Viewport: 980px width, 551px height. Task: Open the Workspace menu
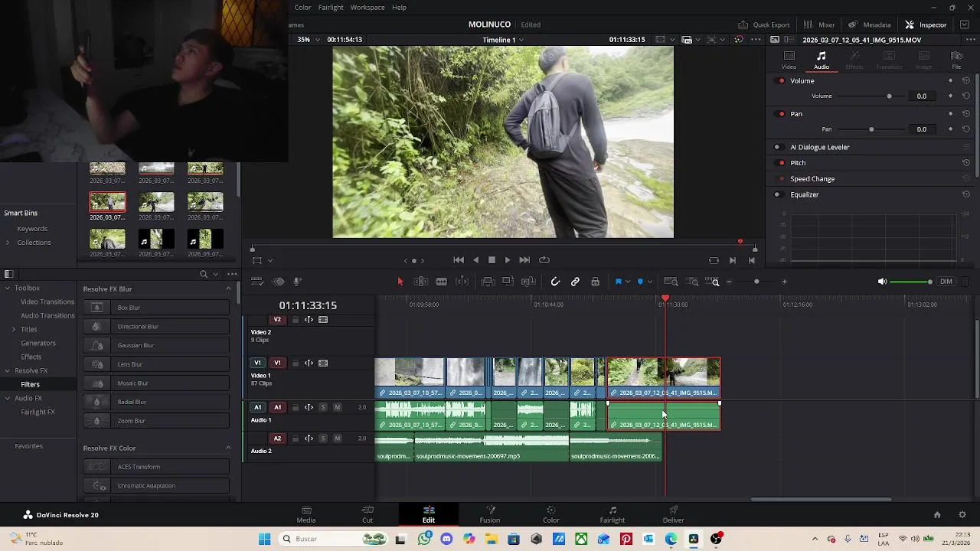click(367, 8)
